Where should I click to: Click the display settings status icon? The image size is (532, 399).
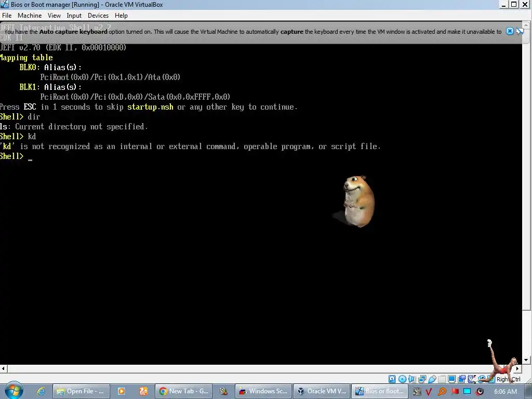click(451, 379)
